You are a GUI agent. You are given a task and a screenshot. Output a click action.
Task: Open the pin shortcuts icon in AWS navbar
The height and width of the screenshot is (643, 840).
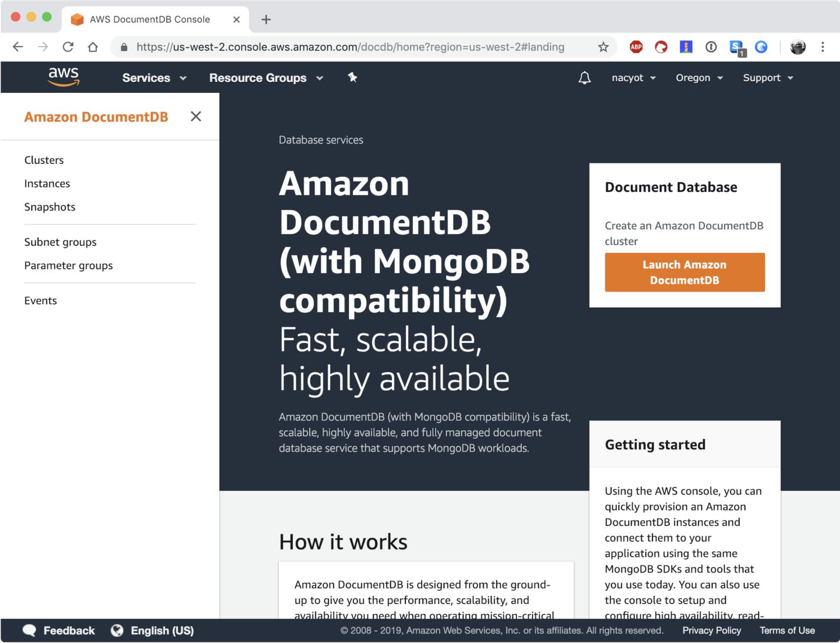[x=352, y=77]
